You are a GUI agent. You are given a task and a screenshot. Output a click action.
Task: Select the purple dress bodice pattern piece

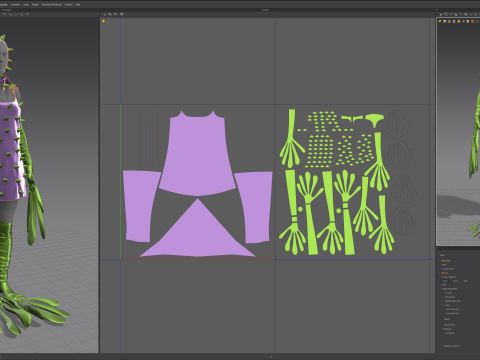pos(197,153)
